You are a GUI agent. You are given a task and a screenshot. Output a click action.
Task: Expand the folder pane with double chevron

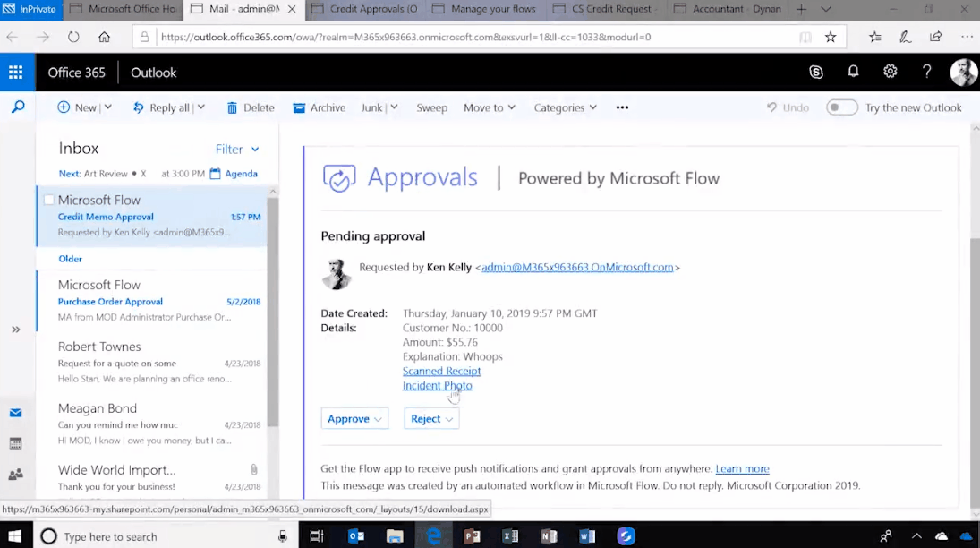(15, 330)
